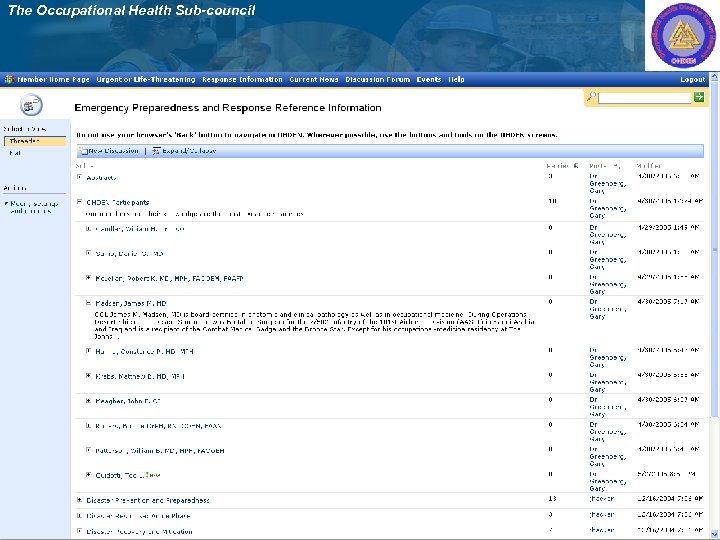Open the OHDEN Participants discussion link
720x540 pixels.
(118, 202)
